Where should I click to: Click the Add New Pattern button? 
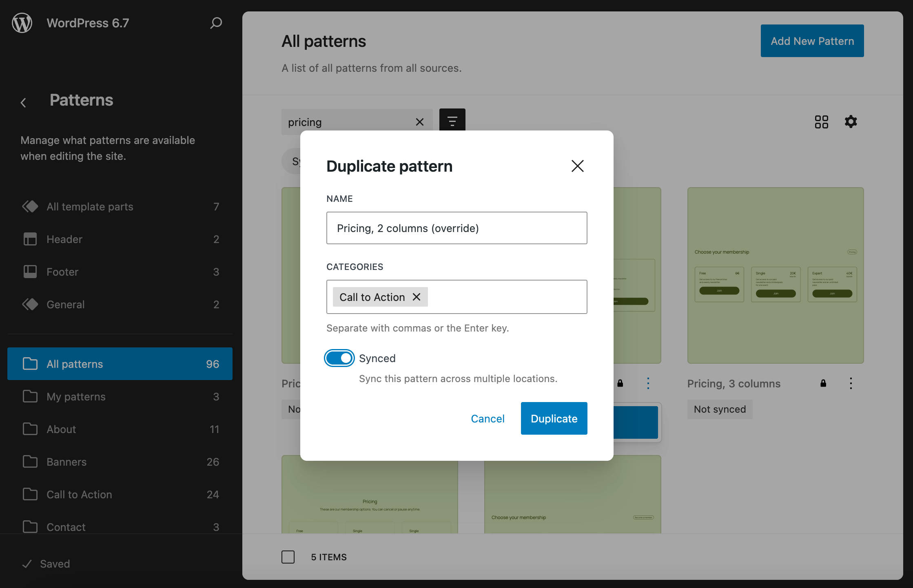coord(811,41)
